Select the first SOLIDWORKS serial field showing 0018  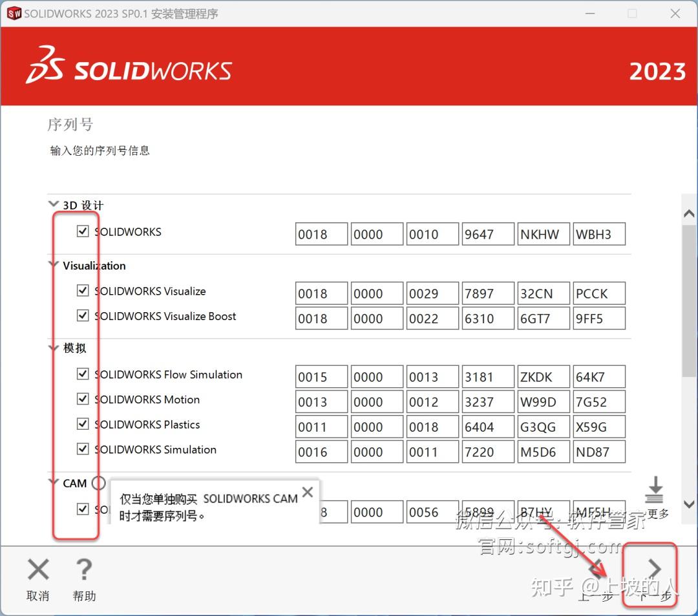coord(321,234)
